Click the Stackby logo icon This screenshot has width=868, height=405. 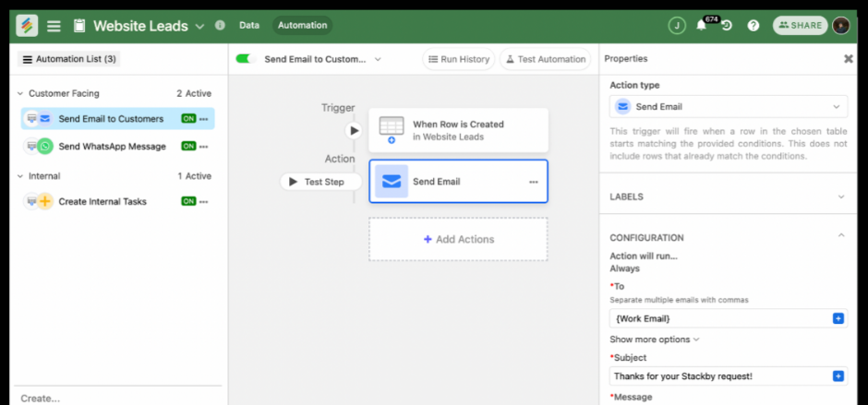pyautogui.click(x=27, y=26)
